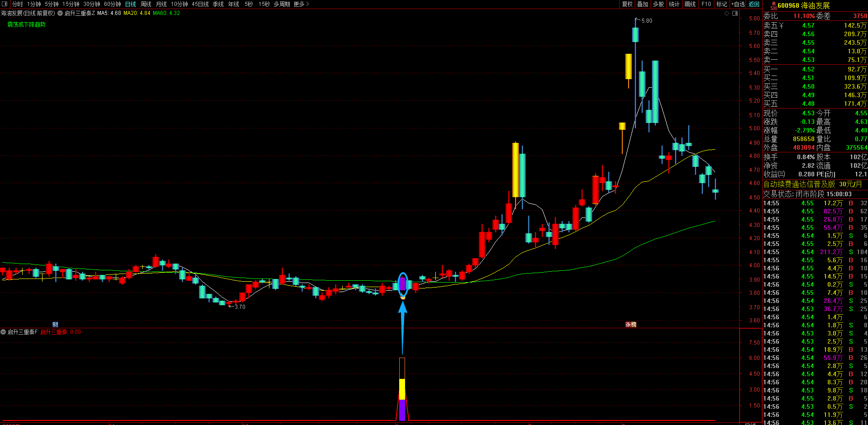Click stock title 600968 海油发展
The image size is (868, 425).
coord(803,5)
